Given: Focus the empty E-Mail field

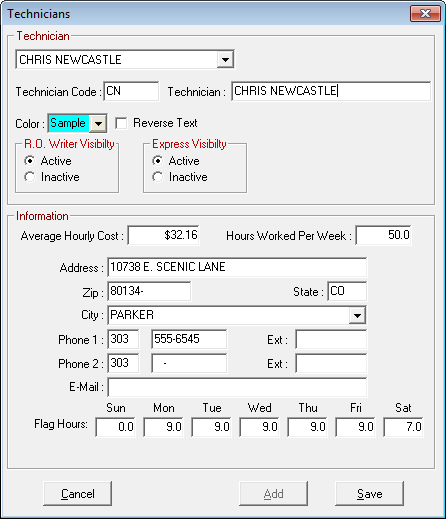Looking at the screenshot, I should click(237, 387).
